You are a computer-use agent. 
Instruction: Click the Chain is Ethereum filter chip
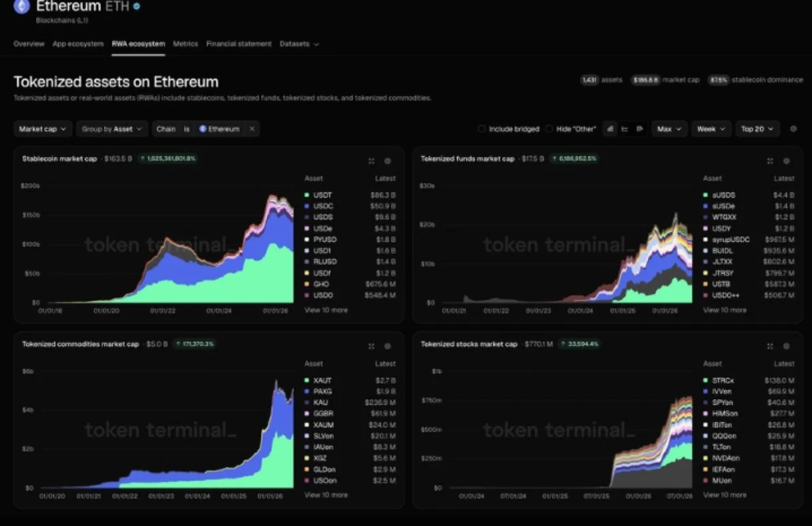pyautogui.click(x=205, y=129)
